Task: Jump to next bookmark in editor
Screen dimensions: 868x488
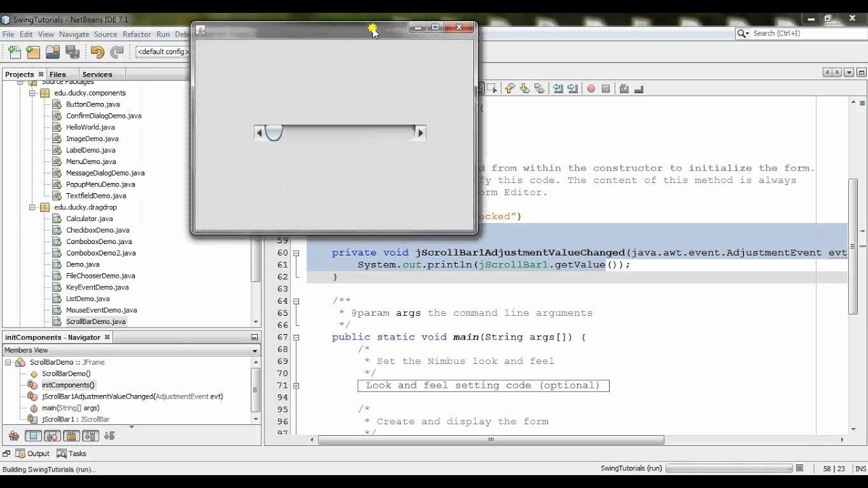Action: (x=525, y=88)
